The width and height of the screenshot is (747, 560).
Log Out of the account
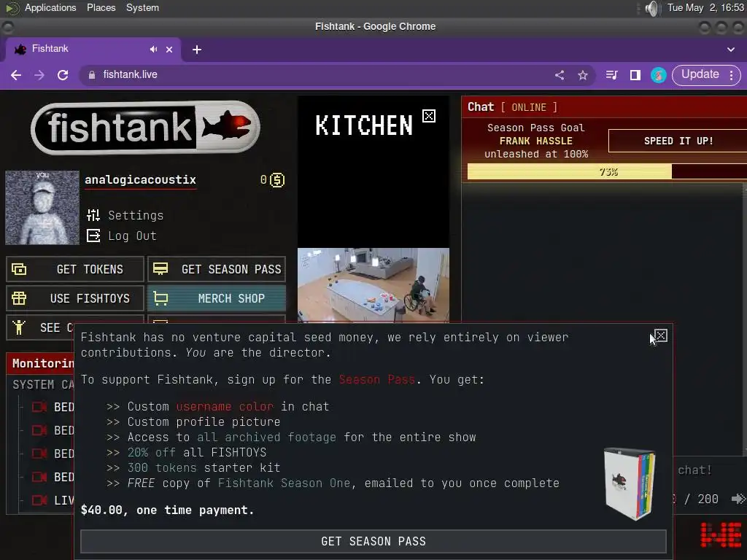click(x=122, y=236)
